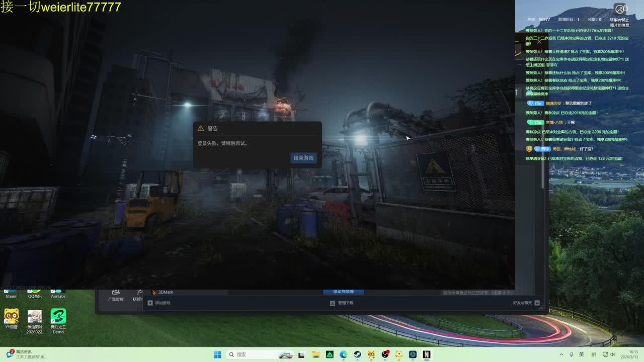Launch the Demo shortcut with green icon
This screenshot has height=362, width=644.
pyautogui.click(x=58, y=319)
